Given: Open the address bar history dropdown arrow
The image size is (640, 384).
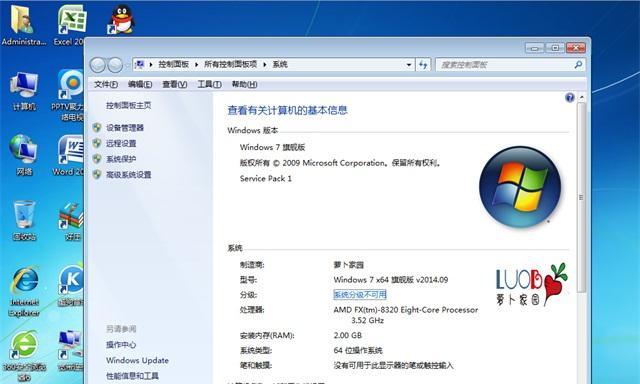Looking at the screenshot, I should coord(409,64).
